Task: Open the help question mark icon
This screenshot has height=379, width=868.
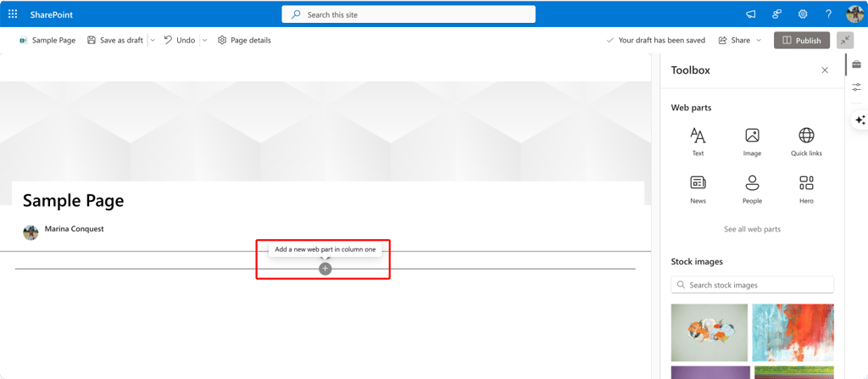Action: pyautogui.click(x=828, y=14)
